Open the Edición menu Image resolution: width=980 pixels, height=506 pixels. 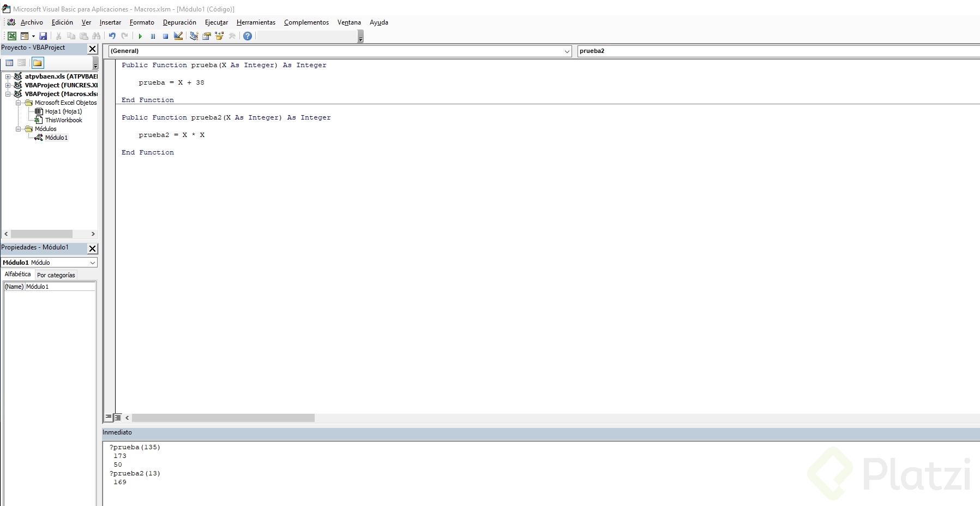click(62, 22)
